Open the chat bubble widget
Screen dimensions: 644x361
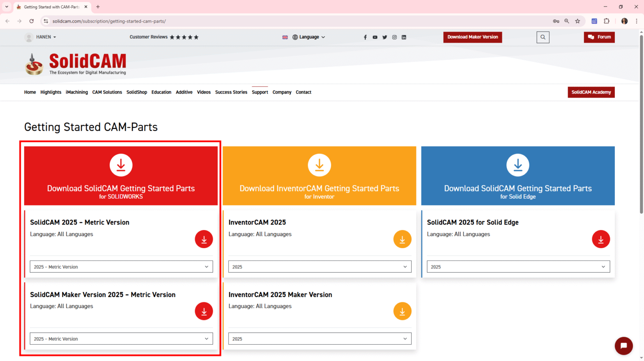click(623, 346)
